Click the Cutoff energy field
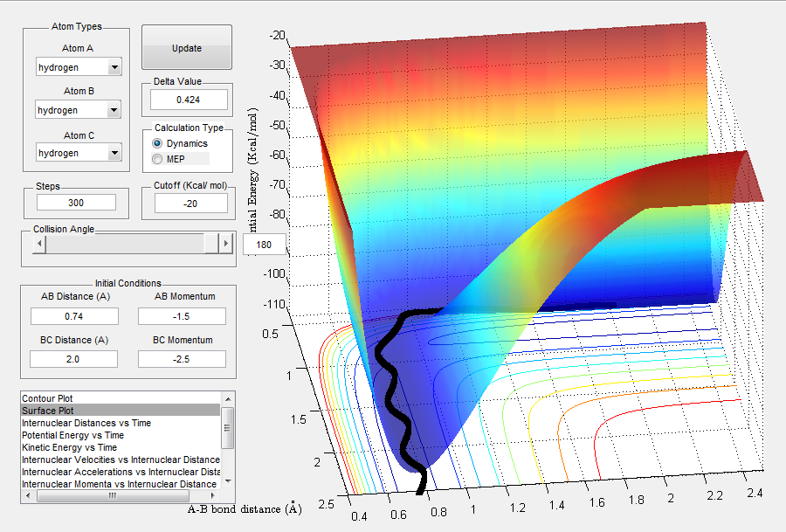The width and height of the screenshot is (786, 532). point(190,204)
